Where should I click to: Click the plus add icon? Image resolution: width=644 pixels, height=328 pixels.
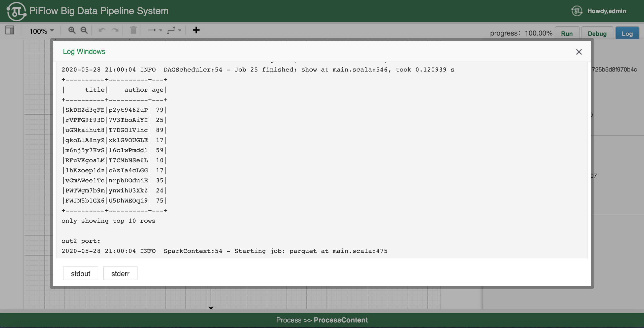196,30
